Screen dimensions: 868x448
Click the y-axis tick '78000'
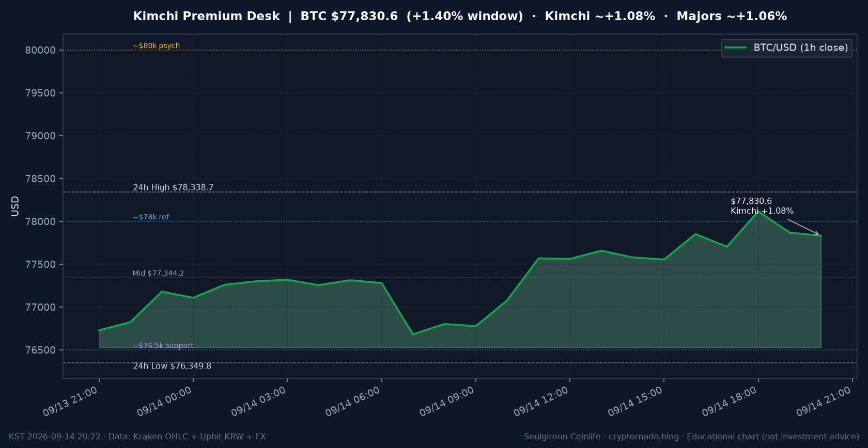(40, 221)
